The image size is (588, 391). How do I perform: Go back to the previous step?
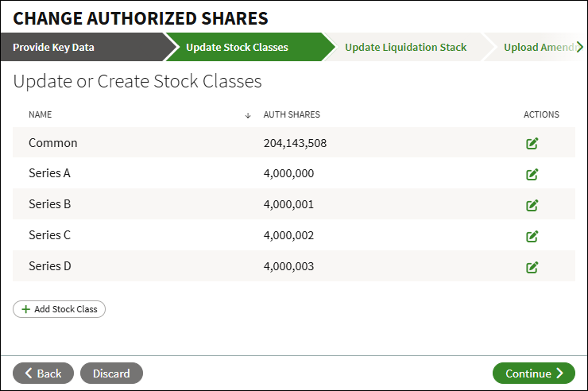pos(43,373)
